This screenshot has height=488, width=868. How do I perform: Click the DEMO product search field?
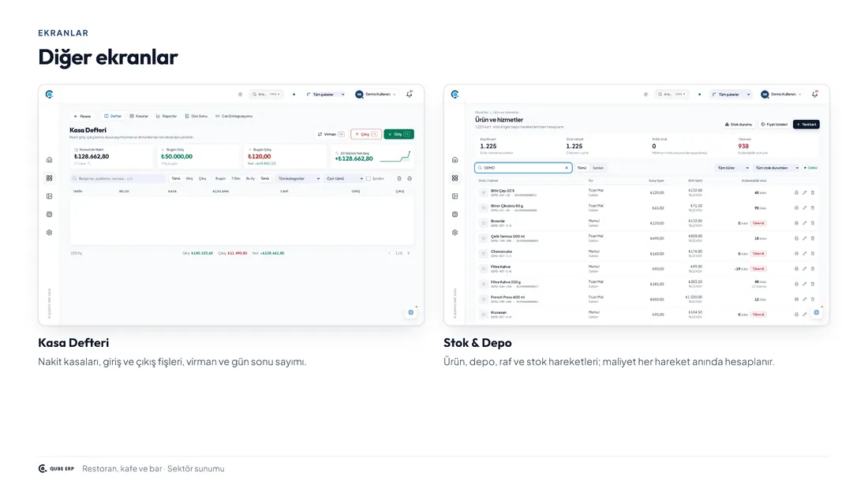click(523, 168)
